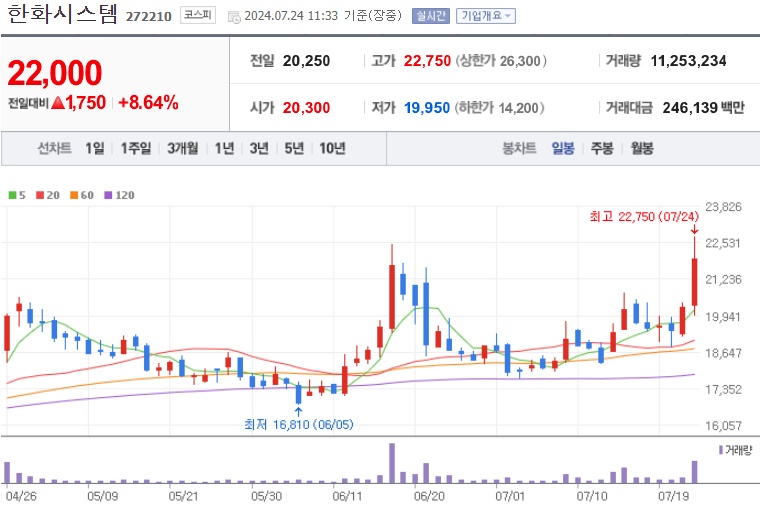This screenshot has height=510, width=760.
Task: Click the 봉차트 candle chart label
Action: pos(519,148)
